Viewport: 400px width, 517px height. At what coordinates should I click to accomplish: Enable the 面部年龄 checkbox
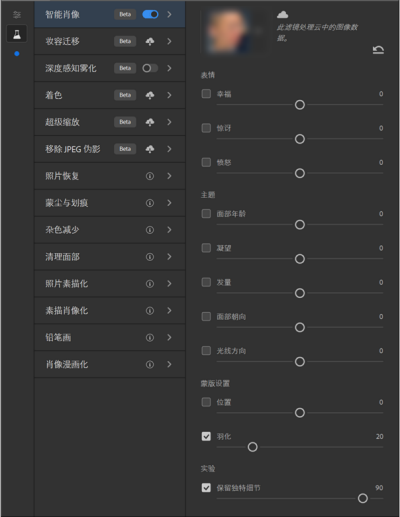(x=206, y=214)
